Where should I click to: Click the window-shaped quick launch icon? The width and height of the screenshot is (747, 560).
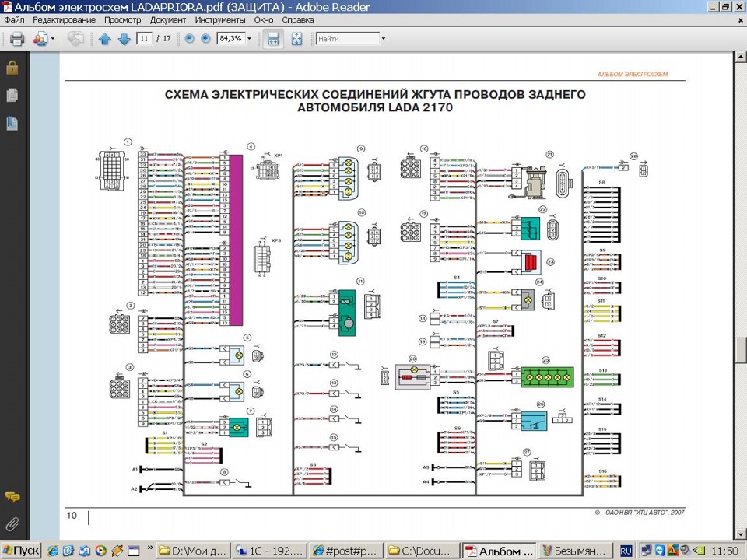[133, 551]
